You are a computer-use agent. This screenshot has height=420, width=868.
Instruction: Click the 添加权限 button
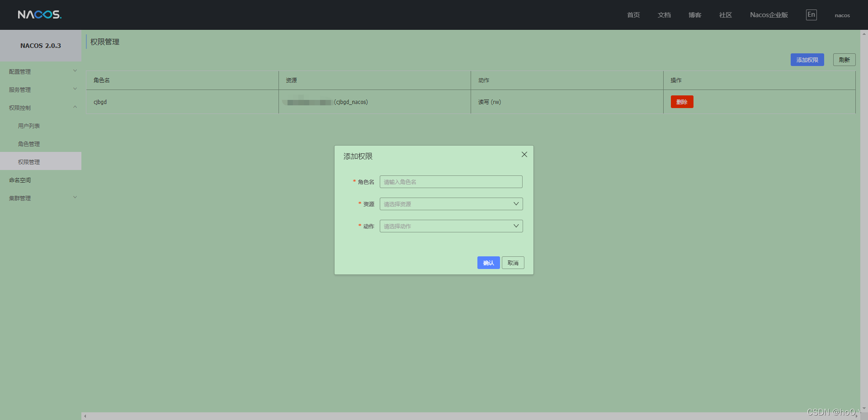pyautogui.click(x=807, y=60)
